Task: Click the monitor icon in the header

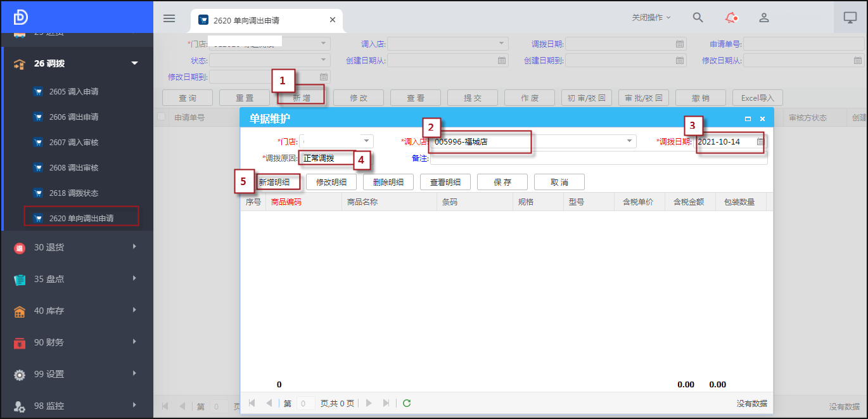Action: pyautogui.click(x=850, y=18)
